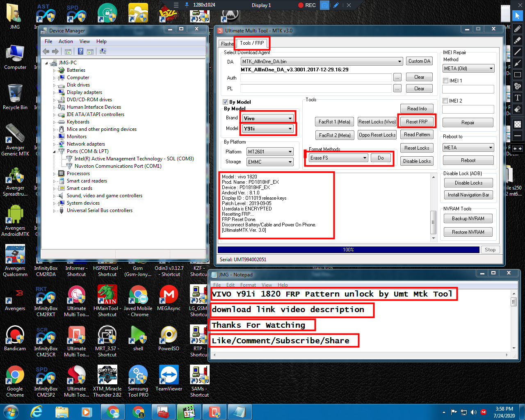This screenshot has width=525, height=420.
Task: Switch to the Flasher tab
Action: (228, 43)
